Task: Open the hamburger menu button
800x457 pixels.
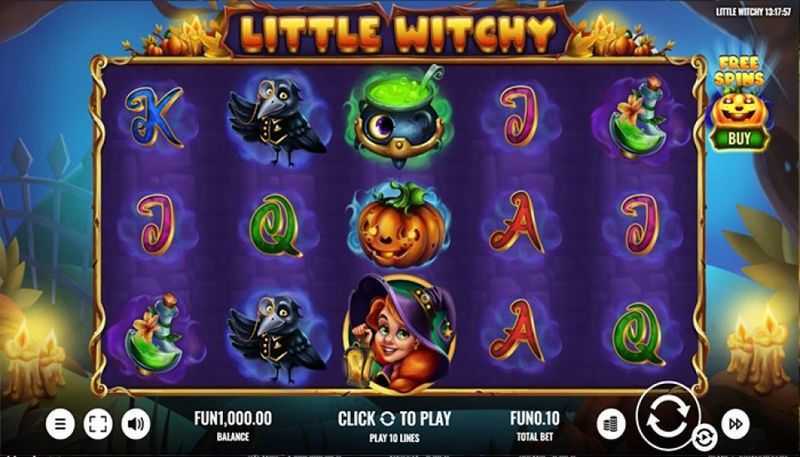Action: 60,424
